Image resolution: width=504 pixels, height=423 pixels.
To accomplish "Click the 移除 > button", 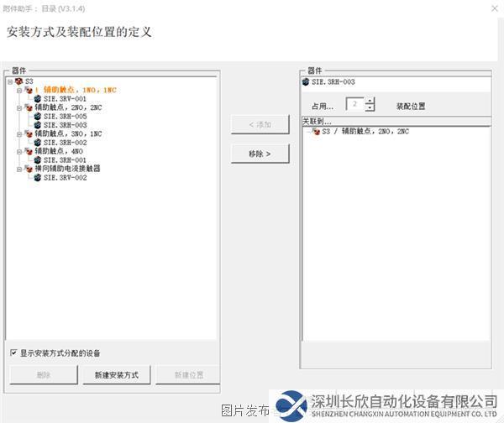I will 260,154.
